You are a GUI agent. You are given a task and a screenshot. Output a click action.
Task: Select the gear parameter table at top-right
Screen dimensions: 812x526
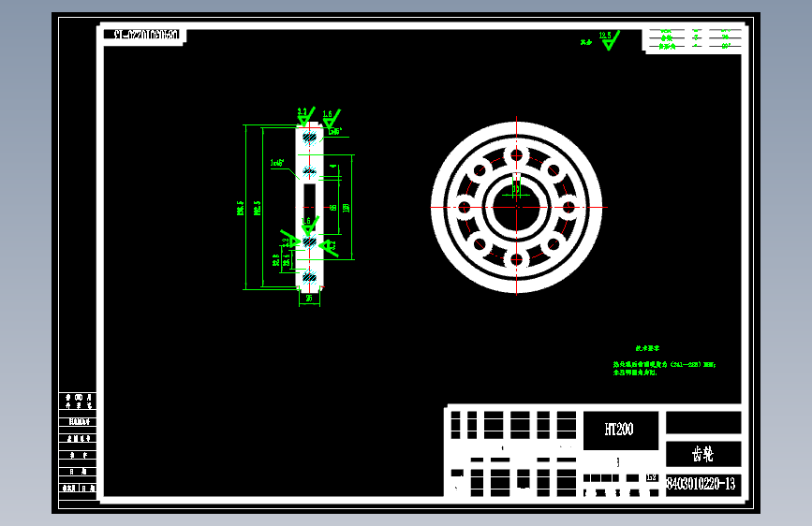click(x=694, y=39)
